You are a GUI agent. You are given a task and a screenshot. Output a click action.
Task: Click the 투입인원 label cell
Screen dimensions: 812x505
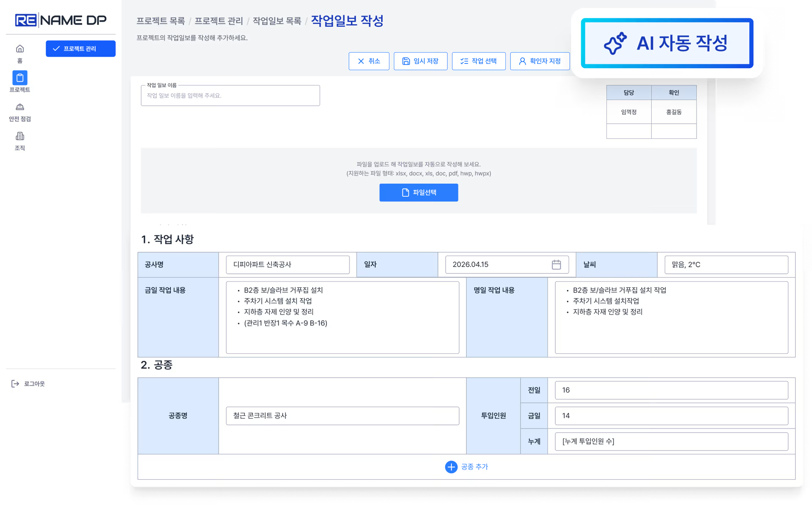pos(493,416)
